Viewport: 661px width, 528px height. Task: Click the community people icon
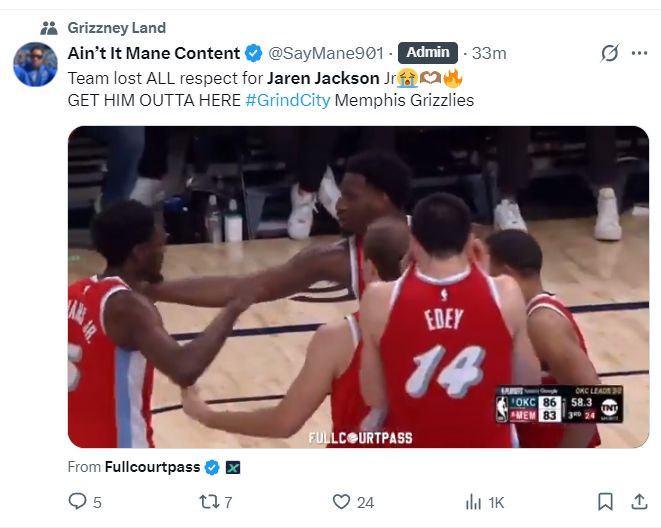48,27
